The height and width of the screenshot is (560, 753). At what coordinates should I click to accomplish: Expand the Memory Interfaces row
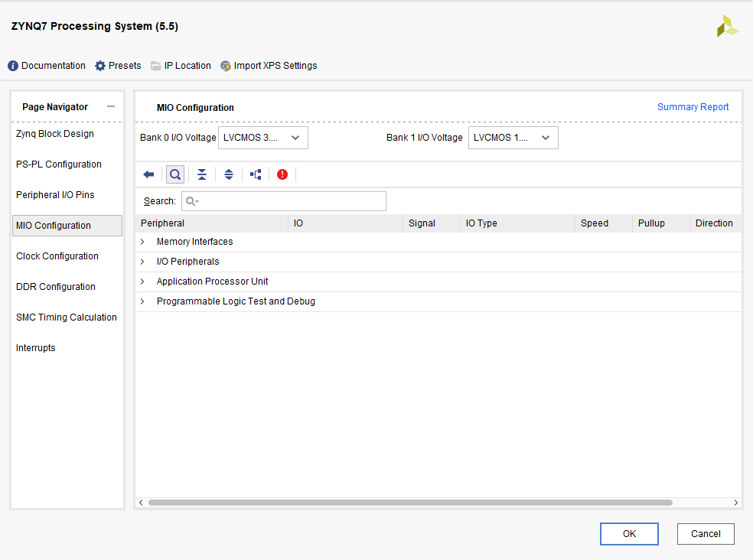[142, 242]
